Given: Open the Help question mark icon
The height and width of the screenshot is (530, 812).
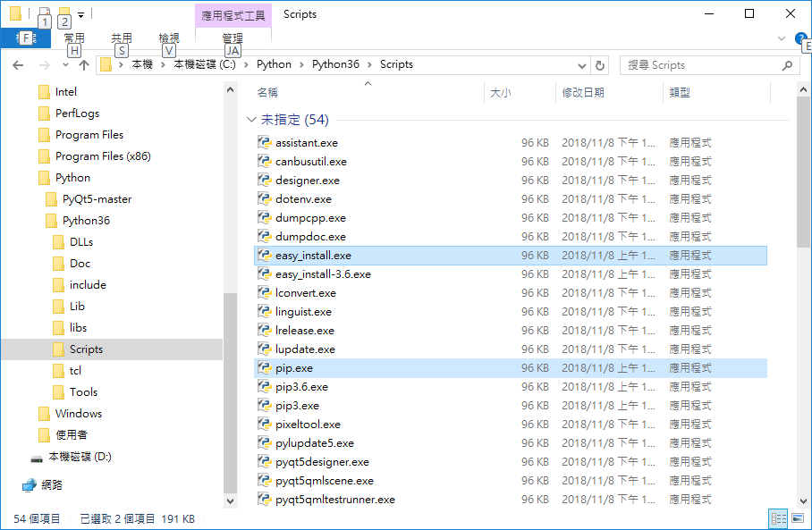Looking at the screenshot, I should click(x=800, y=38).
